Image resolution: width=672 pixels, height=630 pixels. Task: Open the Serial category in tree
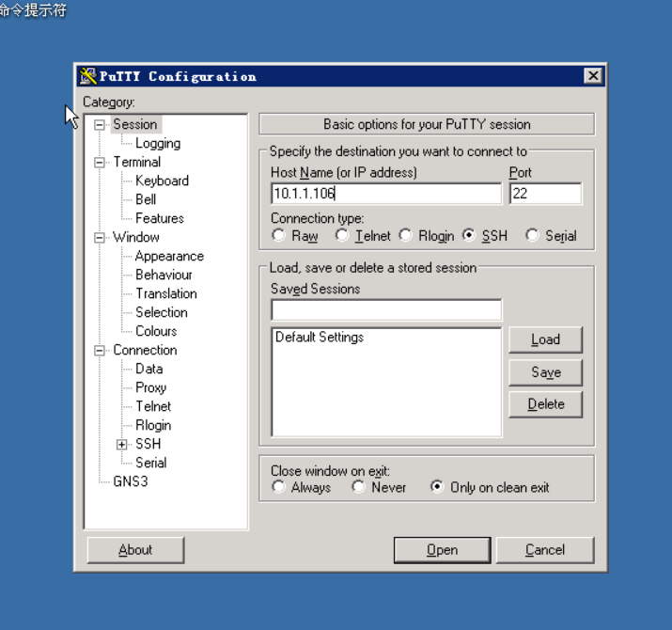coord(151,463)
